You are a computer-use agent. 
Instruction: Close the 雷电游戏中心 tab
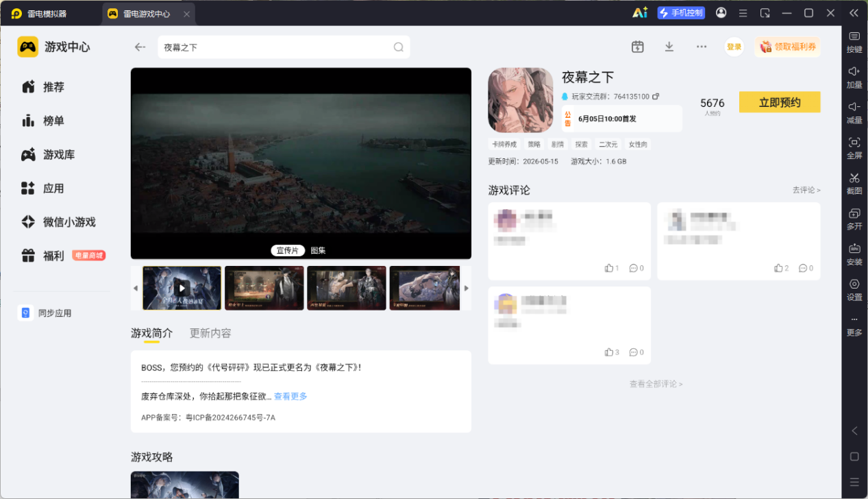coord(187,14)
